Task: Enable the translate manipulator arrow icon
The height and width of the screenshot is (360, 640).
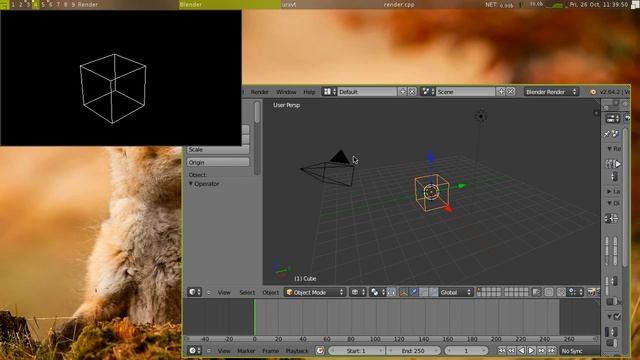Action: (x=413, y=292)
